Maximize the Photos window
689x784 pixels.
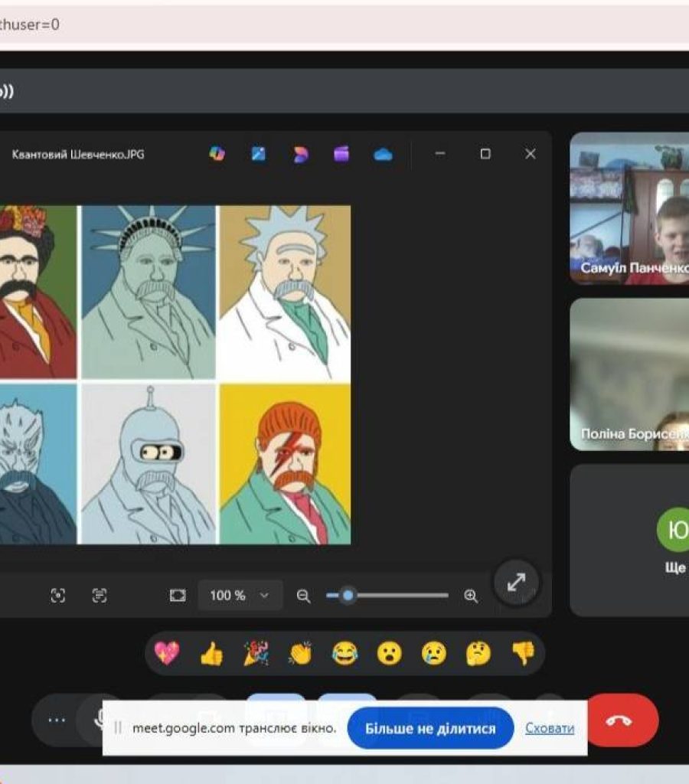pos(485,154)
